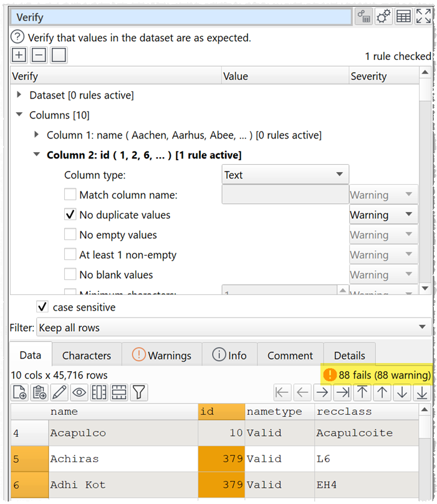Click the Verify title text field
Image resolution: width=437 pixels, height=504 pixels.
click(181, 17)
